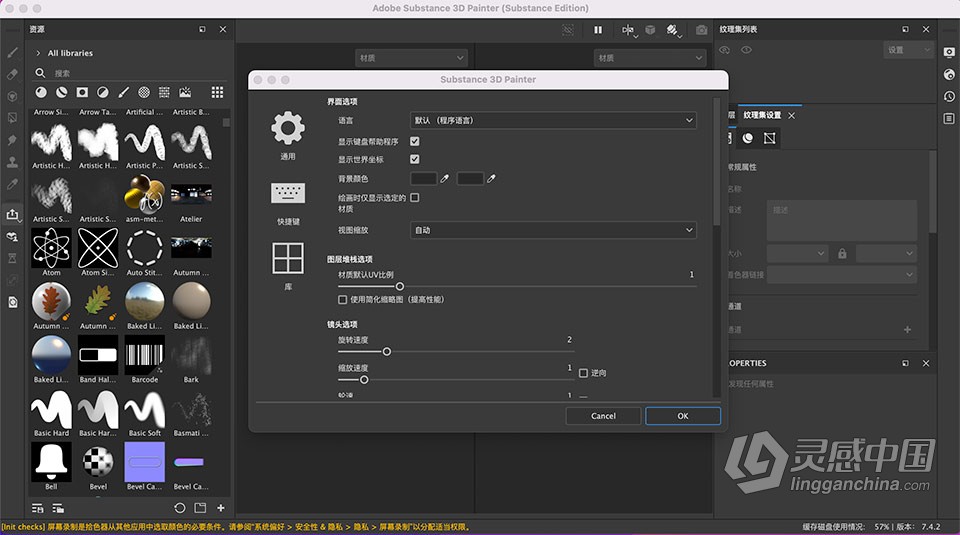Screen dimensions: 960x535
Task: Add new resource with plus icon
Action: coord(221,508)
